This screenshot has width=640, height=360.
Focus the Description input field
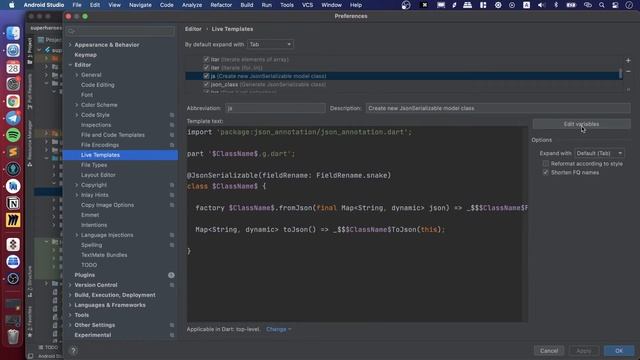498,108
